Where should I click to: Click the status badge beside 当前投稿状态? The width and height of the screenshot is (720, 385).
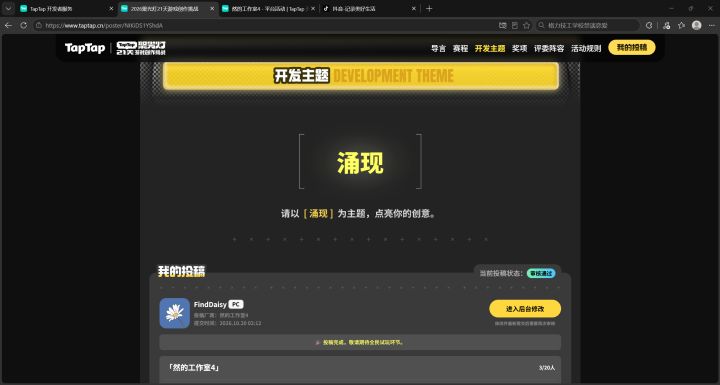(x=541, y=273)
